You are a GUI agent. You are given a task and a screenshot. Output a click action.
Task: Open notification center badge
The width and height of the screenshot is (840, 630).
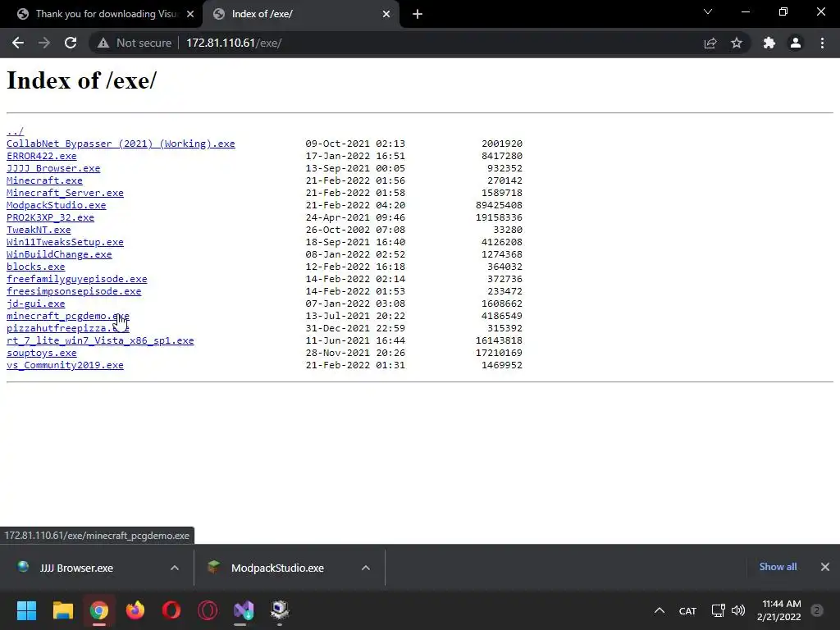point(816,610)
